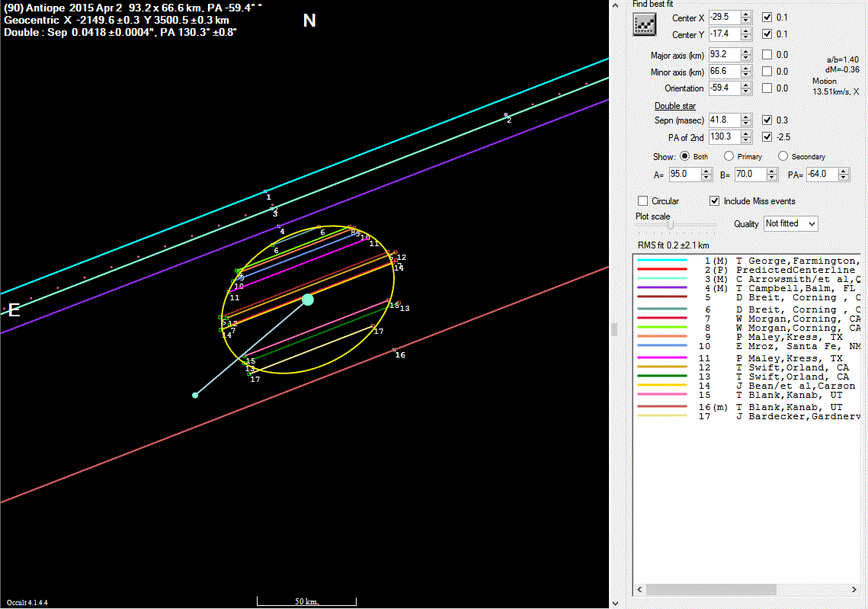This screenshot has width=868, height=609.
Task: Select row 14 J Bean/et al, Carson
Action: click(x=747, y=386)
